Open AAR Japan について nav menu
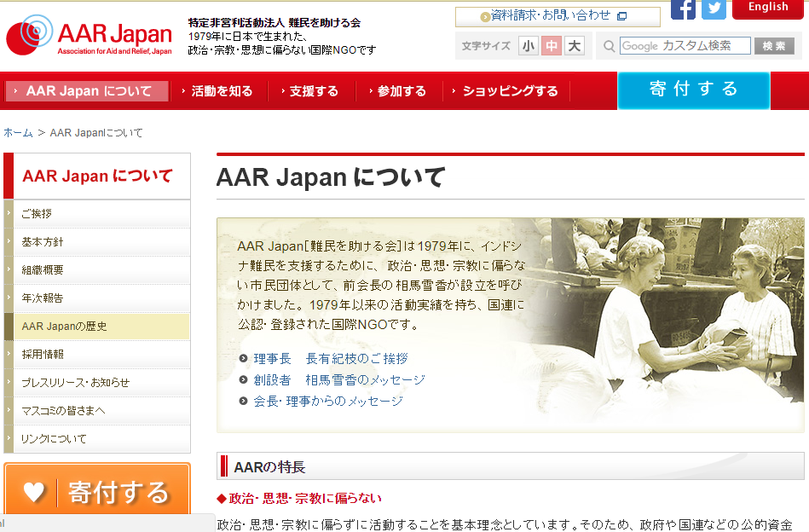This screenshot has width=809, height=532. click(x=87, y=91)
